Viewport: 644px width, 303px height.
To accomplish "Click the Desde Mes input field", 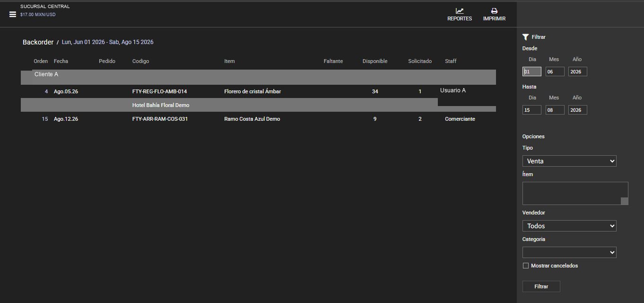I will point(555,71).
